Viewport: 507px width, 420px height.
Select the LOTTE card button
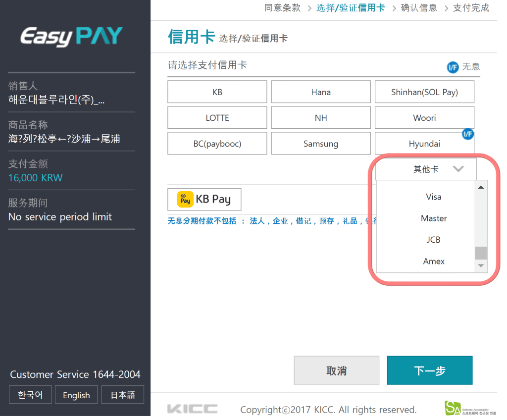(x=217, y=118)
